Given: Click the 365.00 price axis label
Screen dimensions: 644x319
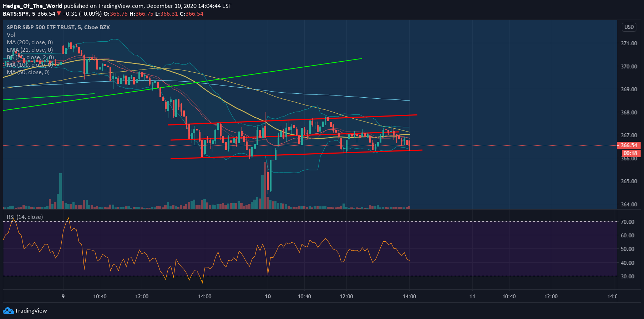Looking at the screenshot, I should 629,181.
